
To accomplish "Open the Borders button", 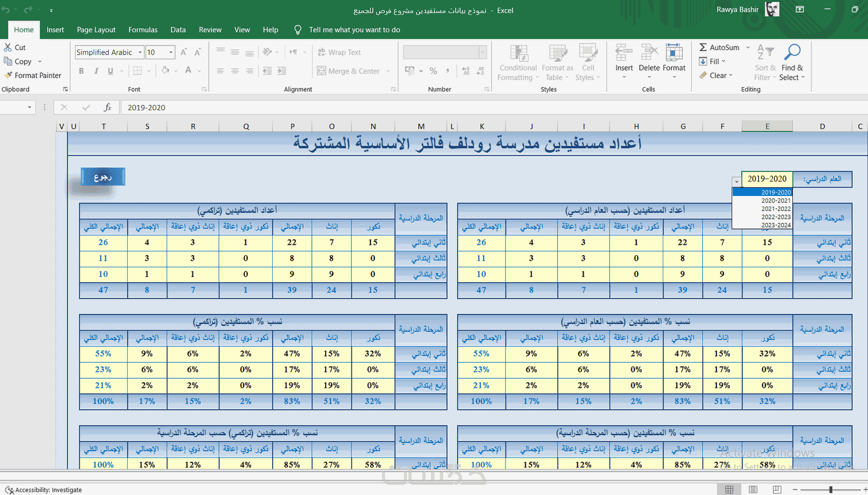I will pos(137,70).
